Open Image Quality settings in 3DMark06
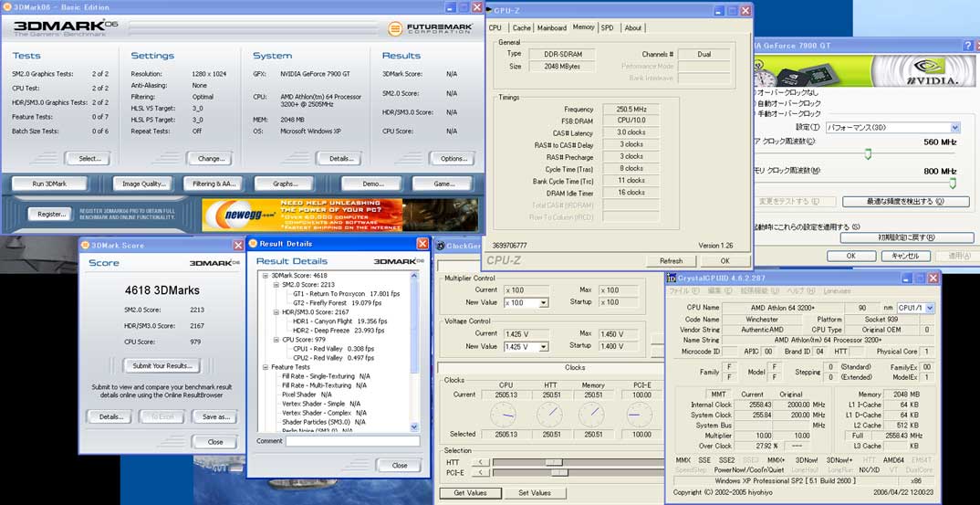 tap(142, 184)
